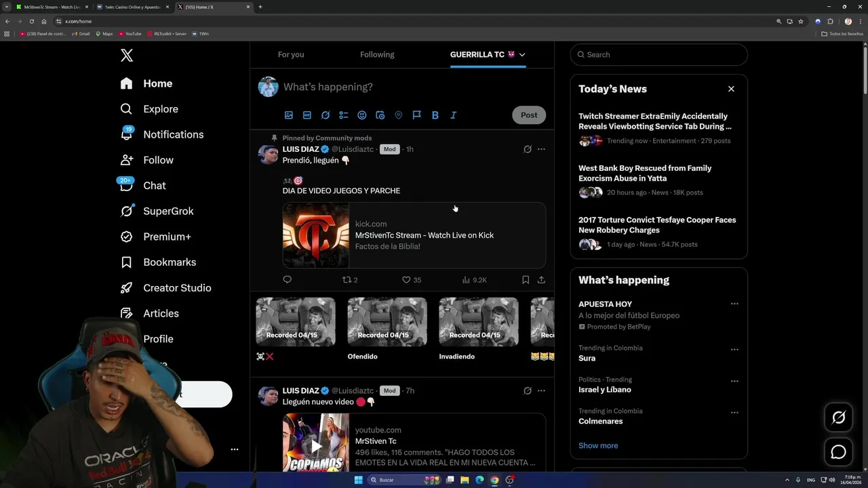Switch to the For you tab

point(291,55)
